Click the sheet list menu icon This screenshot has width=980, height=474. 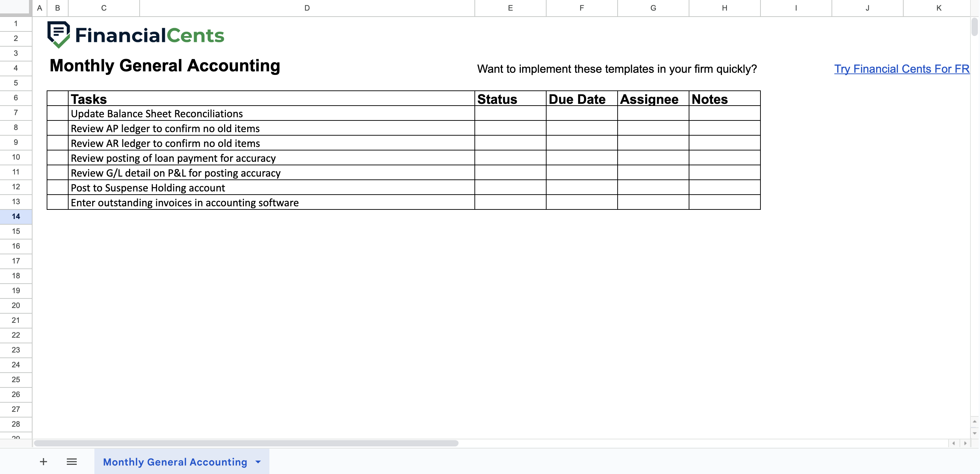click(x=71, y=462)
